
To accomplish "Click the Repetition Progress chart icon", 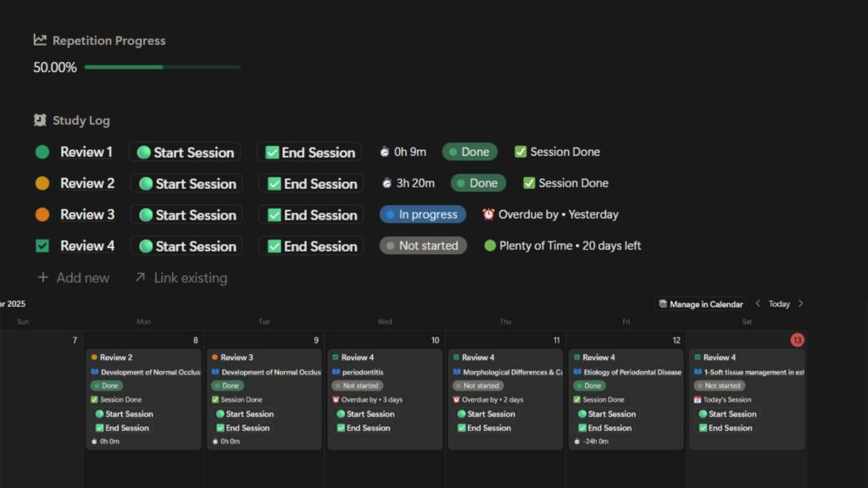I will pyautogui.click(x=40, y=40).
